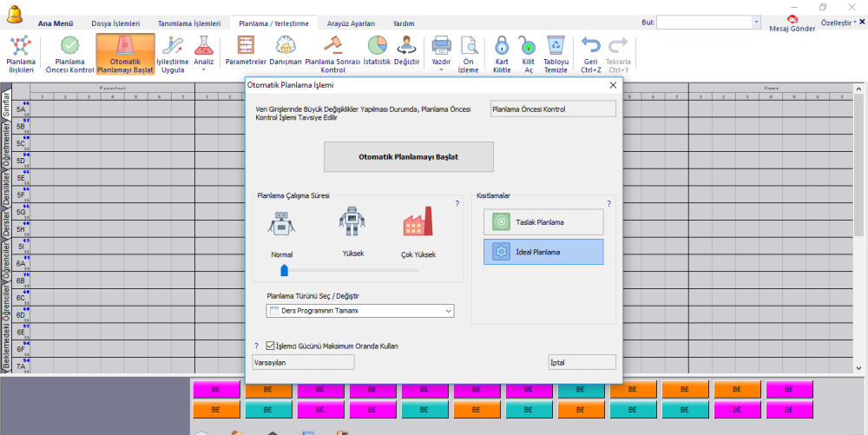Expand the Yazdır dropdown arrow
Screen dimensions: 868x435
point(441,69)
